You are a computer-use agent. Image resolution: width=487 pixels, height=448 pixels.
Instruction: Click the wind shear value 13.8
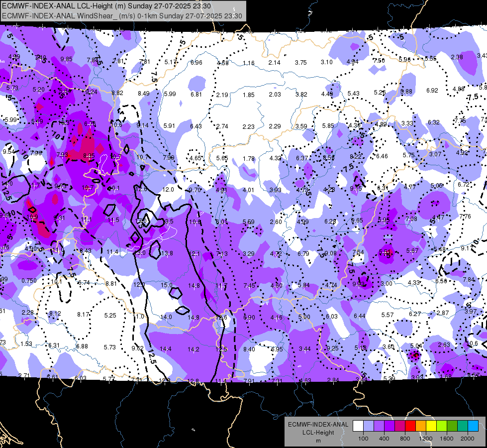pos(167,253)
